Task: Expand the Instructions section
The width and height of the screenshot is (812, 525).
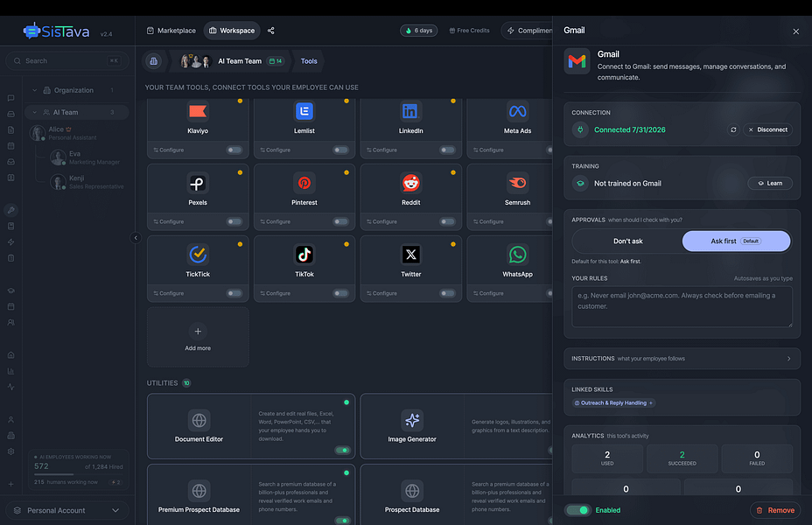Action: [x=682, y=358]
